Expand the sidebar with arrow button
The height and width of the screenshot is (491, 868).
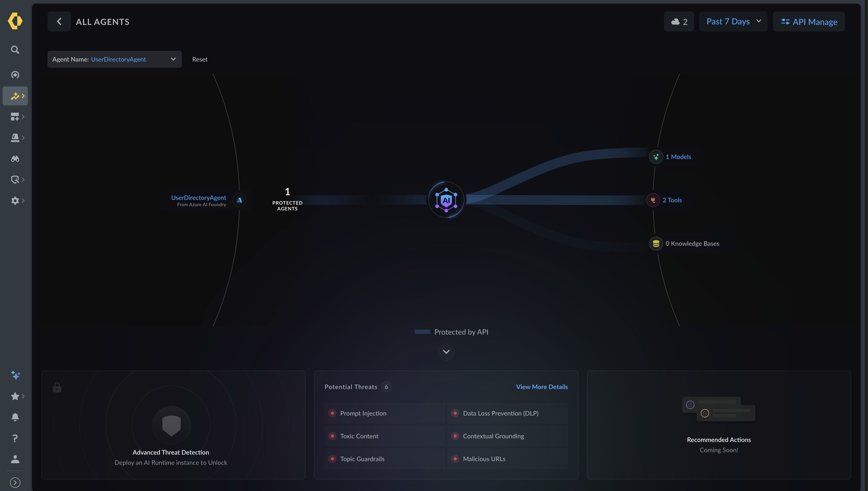tap(15, 482)
